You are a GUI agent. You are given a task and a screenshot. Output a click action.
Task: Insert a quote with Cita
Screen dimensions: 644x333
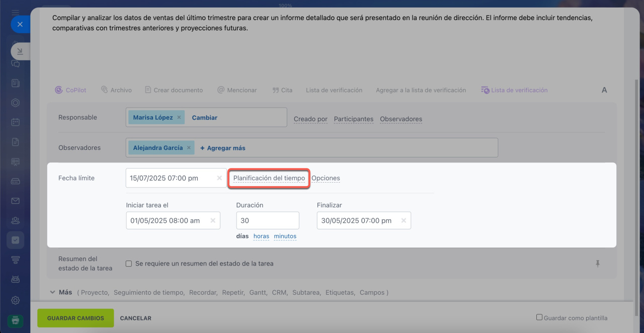[x=282, y=90]
